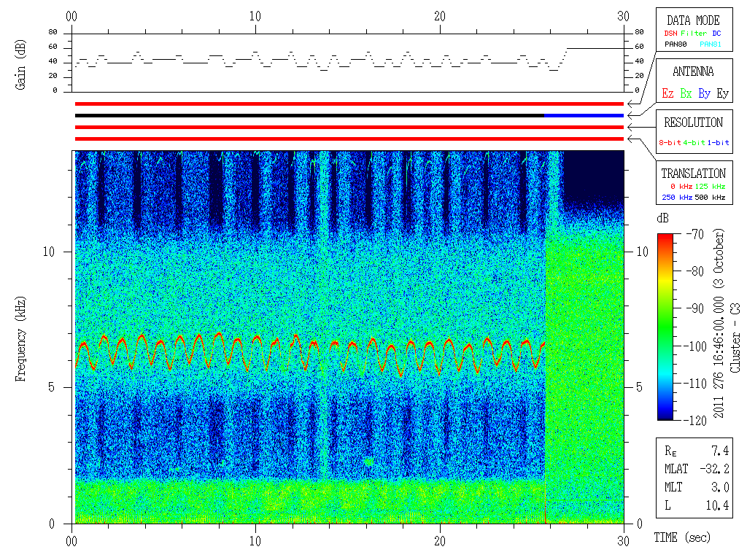Click the blue 250 kHz translation label
The image size is (747, 560).
(677, 197)
